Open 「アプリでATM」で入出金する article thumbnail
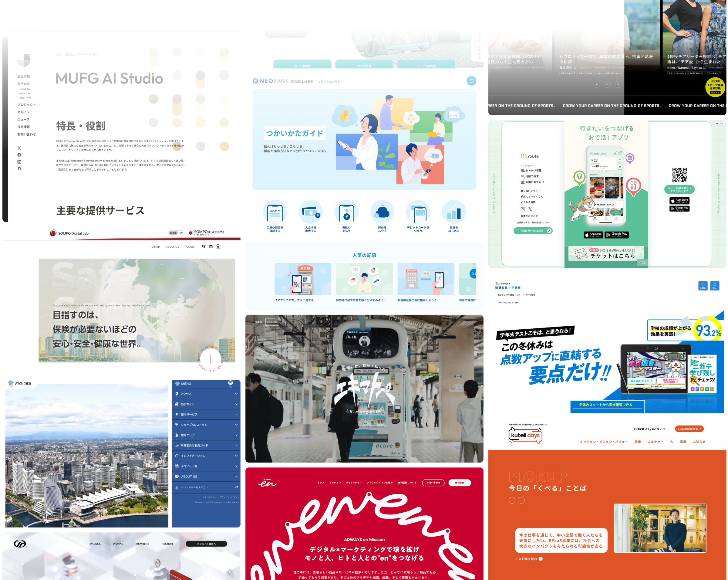Viewport: 728px width, 580px height. pyautogui.click(x=302, y=279)
